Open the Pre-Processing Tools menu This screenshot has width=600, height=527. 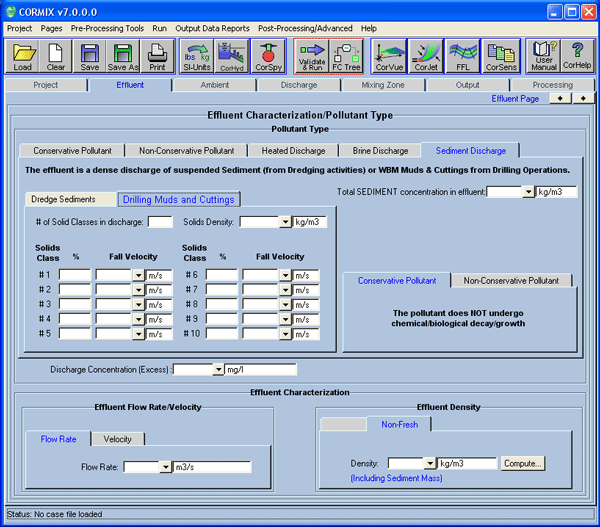pos(107,28)
